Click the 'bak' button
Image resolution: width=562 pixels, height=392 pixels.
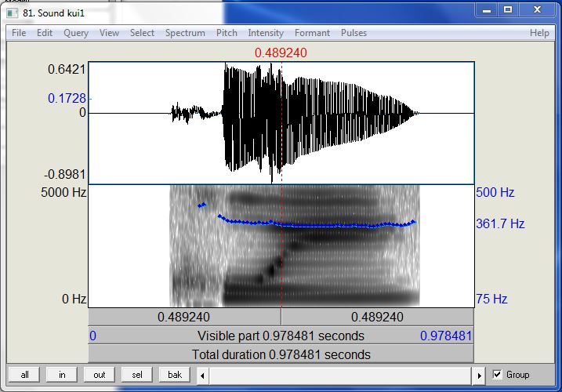pos(175,375)
